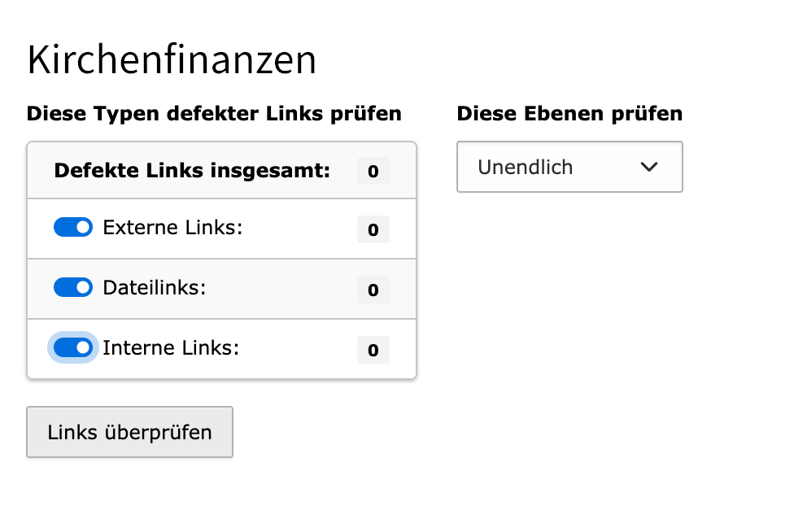
Task: Disable the Dateilinks switch
Action: point(73,287)
